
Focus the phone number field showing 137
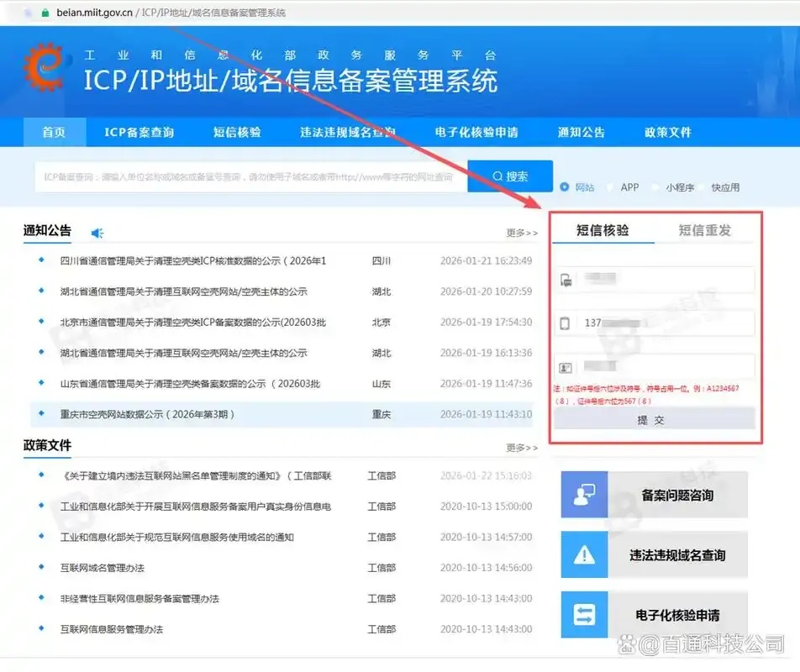pyautogui.click(x=654, y=323)
